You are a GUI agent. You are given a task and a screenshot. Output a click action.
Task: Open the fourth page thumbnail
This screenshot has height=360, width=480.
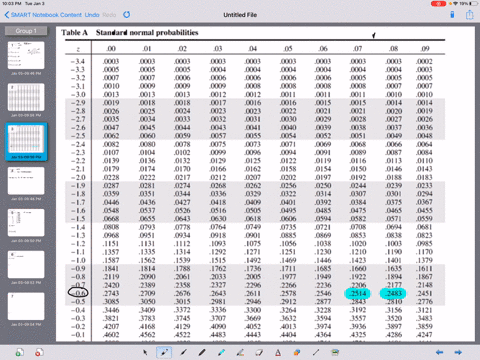(26, 181)
